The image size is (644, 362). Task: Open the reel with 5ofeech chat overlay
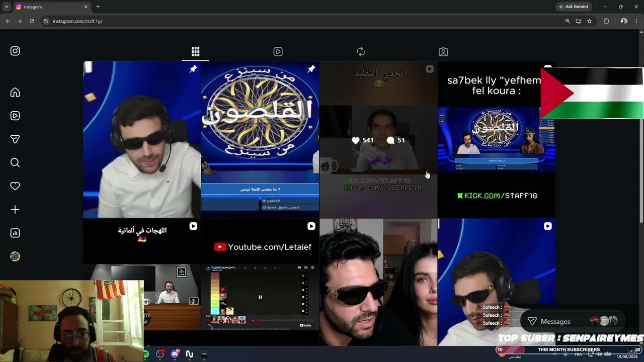click(497, 282)
